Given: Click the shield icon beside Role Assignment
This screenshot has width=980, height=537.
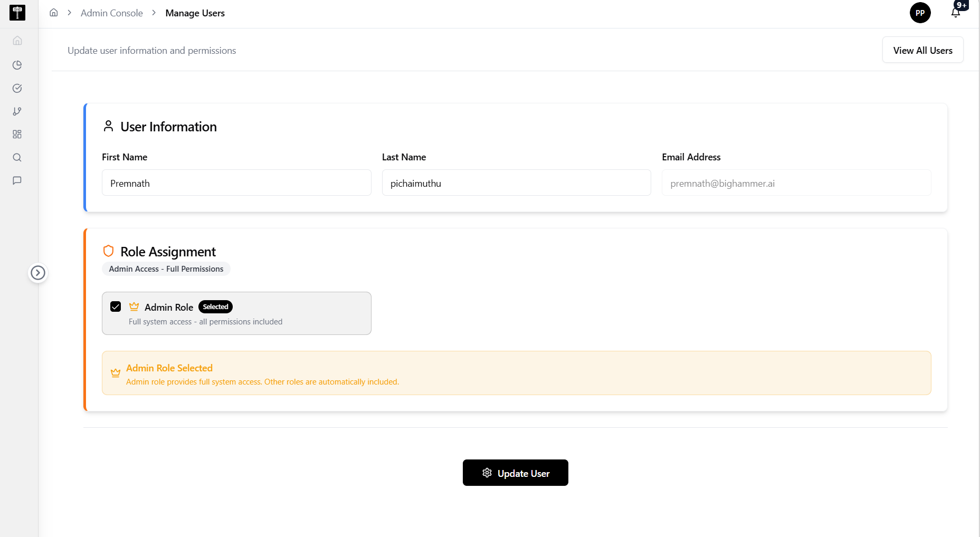Looking at the screenshot, I should coord(109,251).
